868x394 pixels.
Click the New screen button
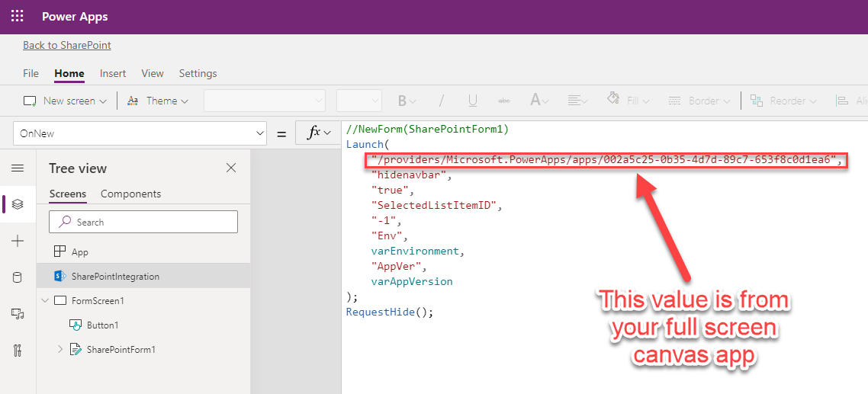[x=64, y=101]
